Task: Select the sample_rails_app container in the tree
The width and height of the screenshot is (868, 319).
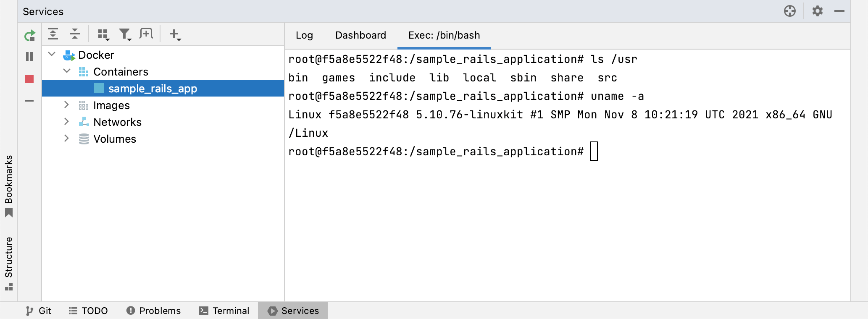Action: click(153, 89)
